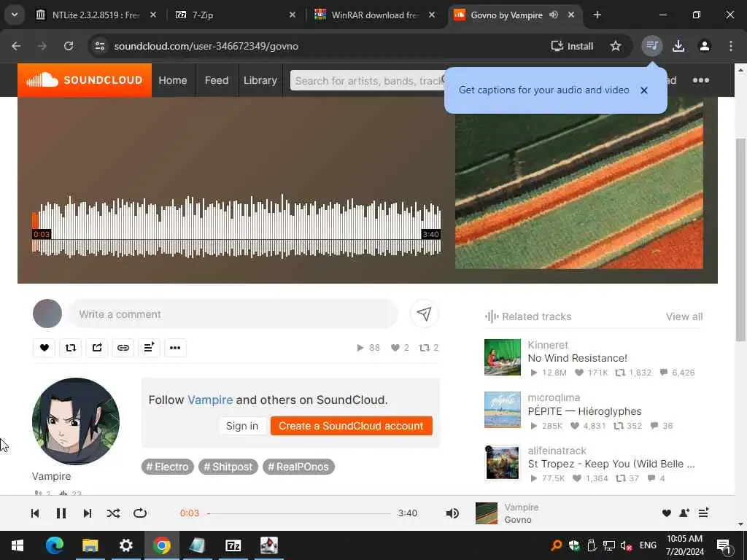Viewport: 747px width, 560px height.
Task: Send the comment with paper plane icon
Action: pyautogui.click(x=424, y=314)
